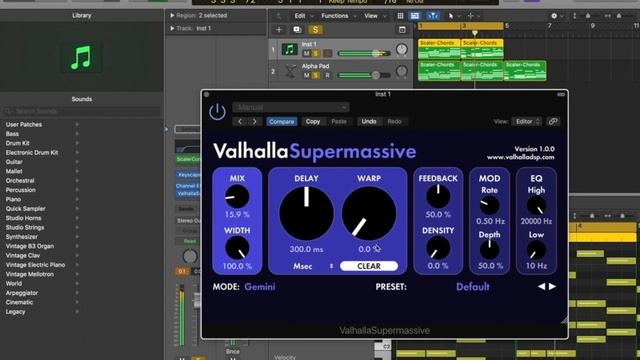The image size is (640, 360).
Task: Click the Compare button
Action: coord(282,122)
